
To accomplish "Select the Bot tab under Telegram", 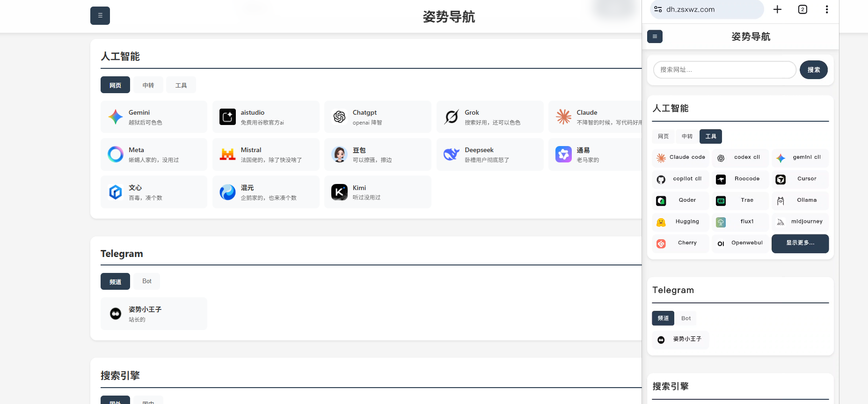I will [x=147, y=281].
